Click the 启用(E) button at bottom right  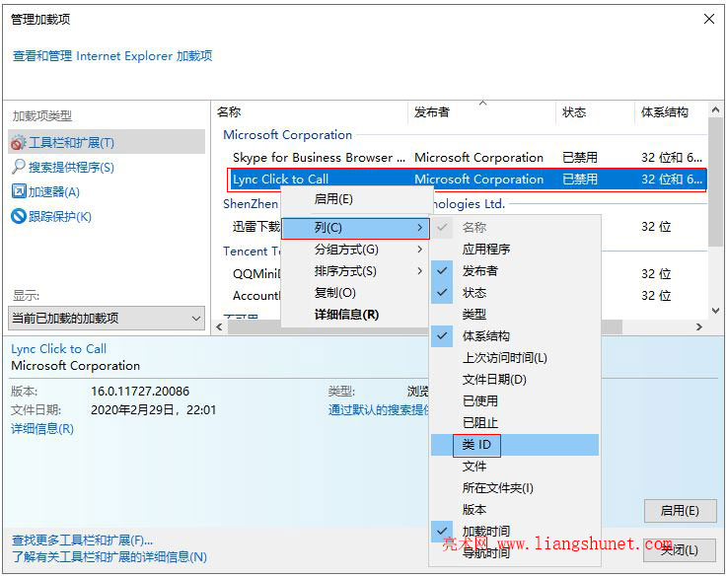[x=681, y=511]
